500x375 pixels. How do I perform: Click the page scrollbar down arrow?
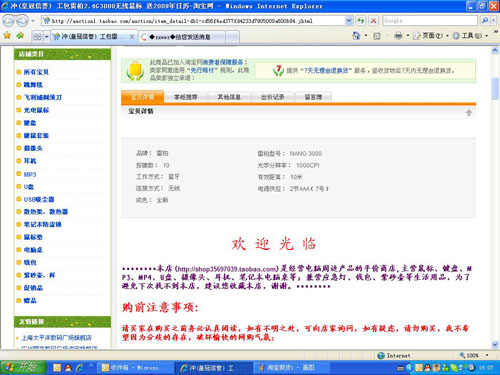pos(495,344)
